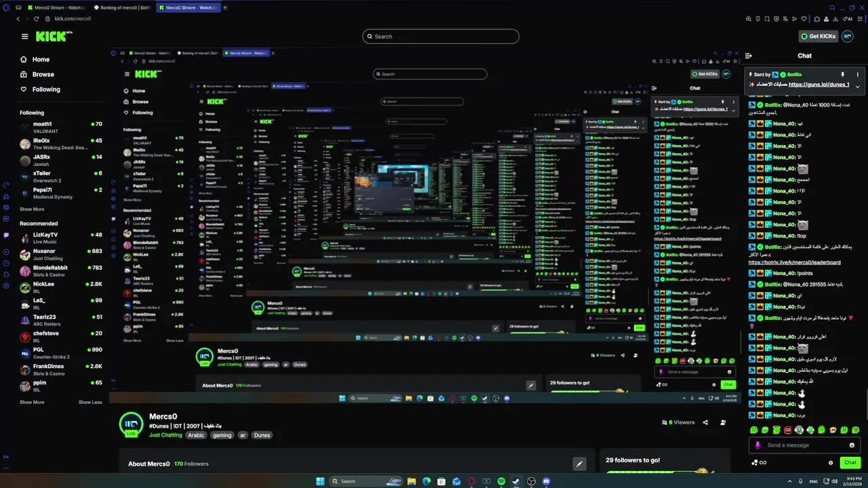Click the share icon beside 6 Viewers

pos(705,422)
